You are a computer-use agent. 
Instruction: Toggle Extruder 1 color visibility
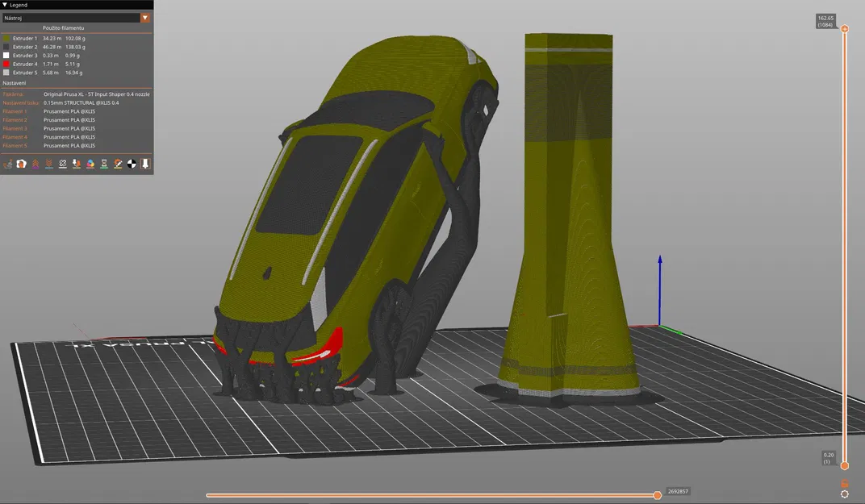click(7, 38)
